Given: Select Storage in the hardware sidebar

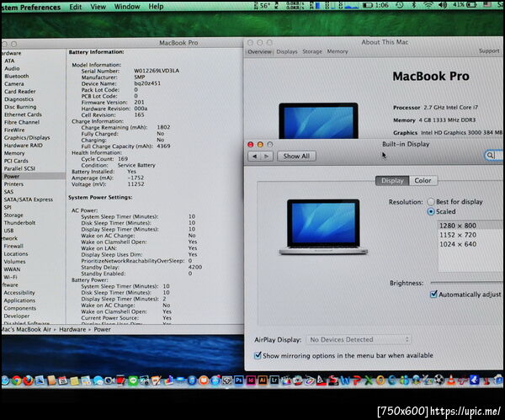Looking at the screenshot, I should [13, 215].
